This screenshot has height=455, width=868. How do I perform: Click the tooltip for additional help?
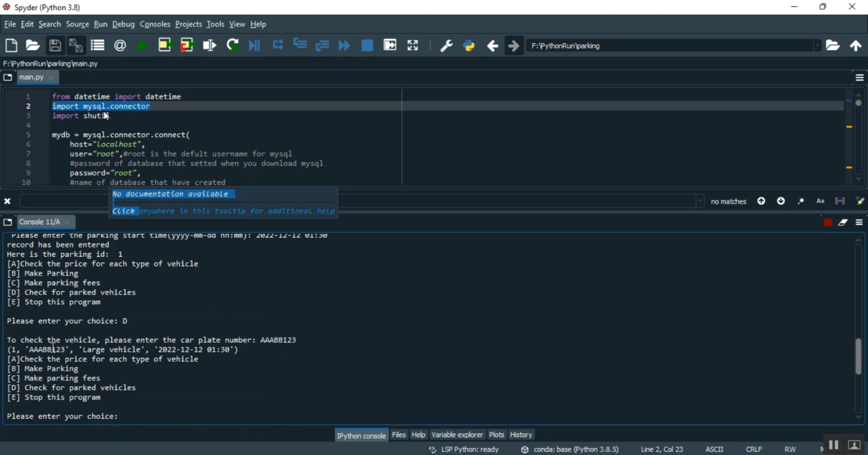tap(223, 211)
